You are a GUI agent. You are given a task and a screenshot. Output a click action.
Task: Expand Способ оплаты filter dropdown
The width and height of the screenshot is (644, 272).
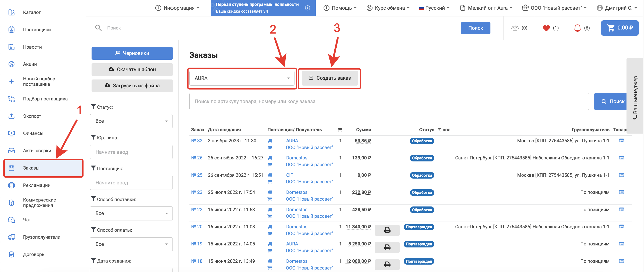[x=131, y=244]
